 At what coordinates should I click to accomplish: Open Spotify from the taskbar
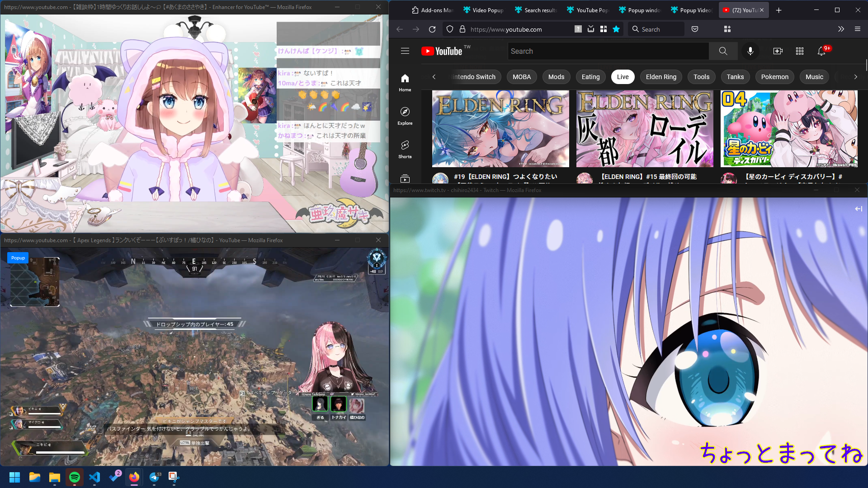point(75,477)
